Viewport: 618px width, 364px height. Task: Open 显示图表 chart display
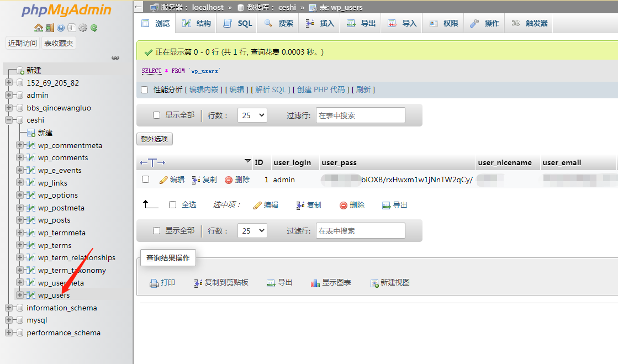tap(331, 283)
